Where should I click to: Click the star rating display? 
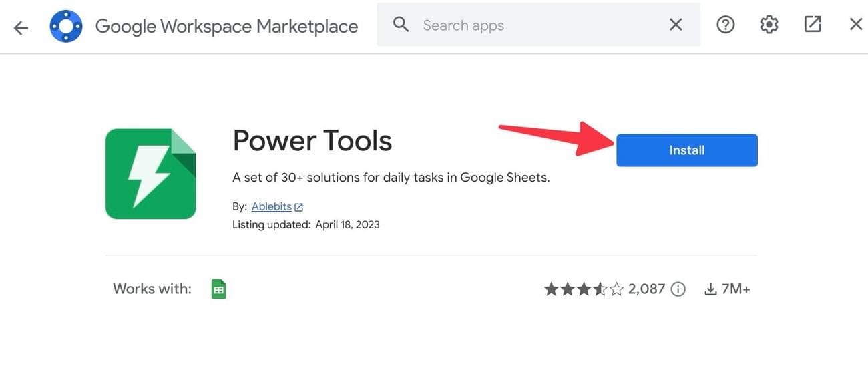point(584,289)
